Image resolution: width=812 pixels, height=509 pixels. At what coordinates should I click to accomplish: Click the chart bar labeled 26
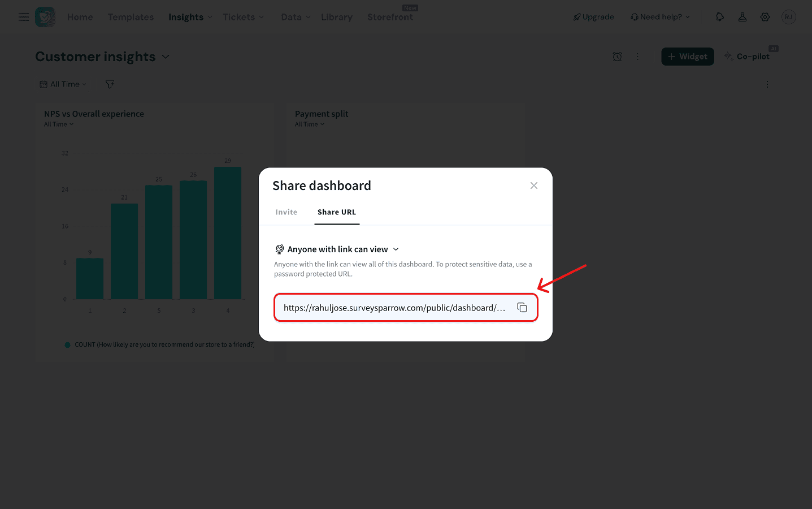tap(193, 240)
